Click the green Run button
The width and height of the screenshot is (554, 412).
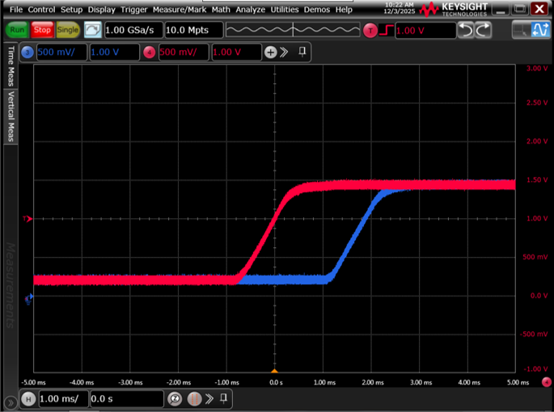click(17, 30)
